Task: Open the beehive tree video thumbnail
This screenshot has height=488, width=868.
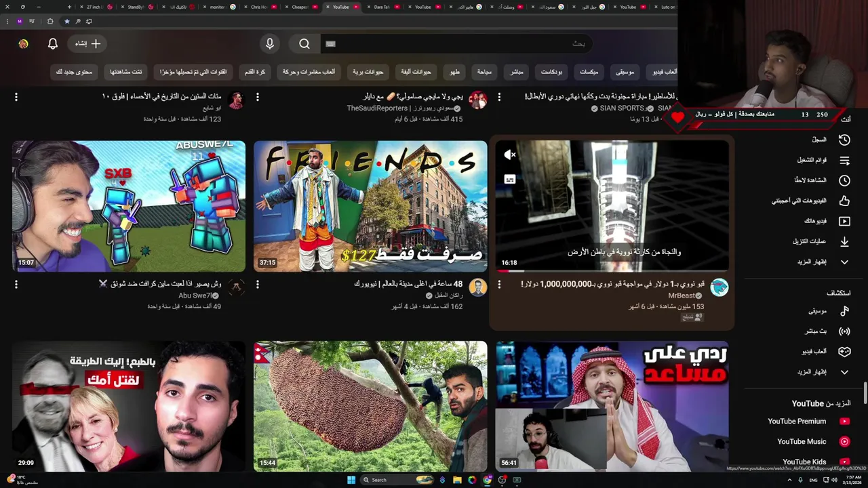Action: tap(370, 406)
